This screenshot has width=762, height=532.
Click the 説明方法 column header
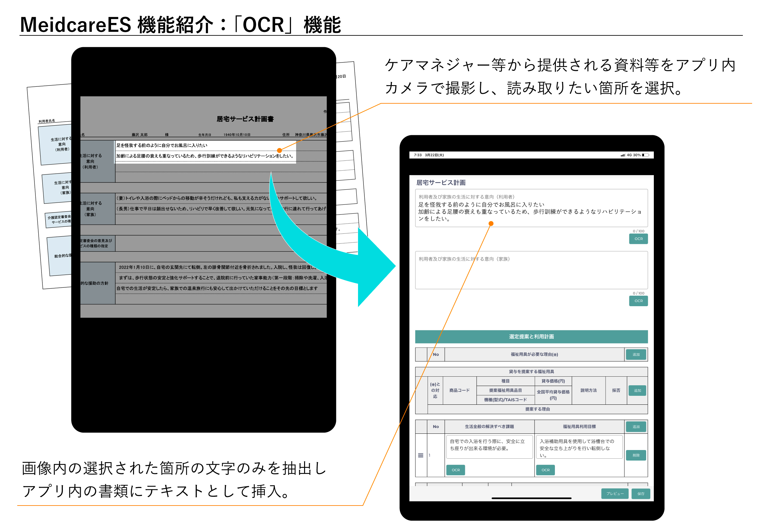tap(588, 390)
